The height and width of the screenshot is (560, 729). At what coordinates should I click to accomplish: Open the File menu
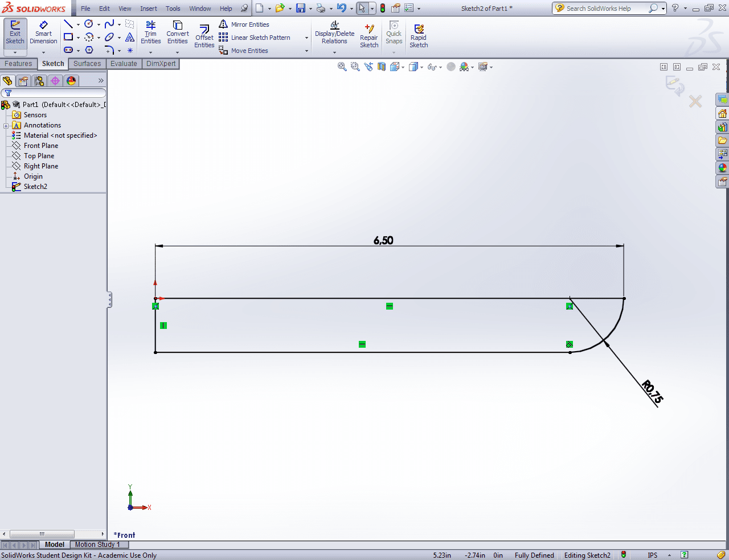click(85, 9)
